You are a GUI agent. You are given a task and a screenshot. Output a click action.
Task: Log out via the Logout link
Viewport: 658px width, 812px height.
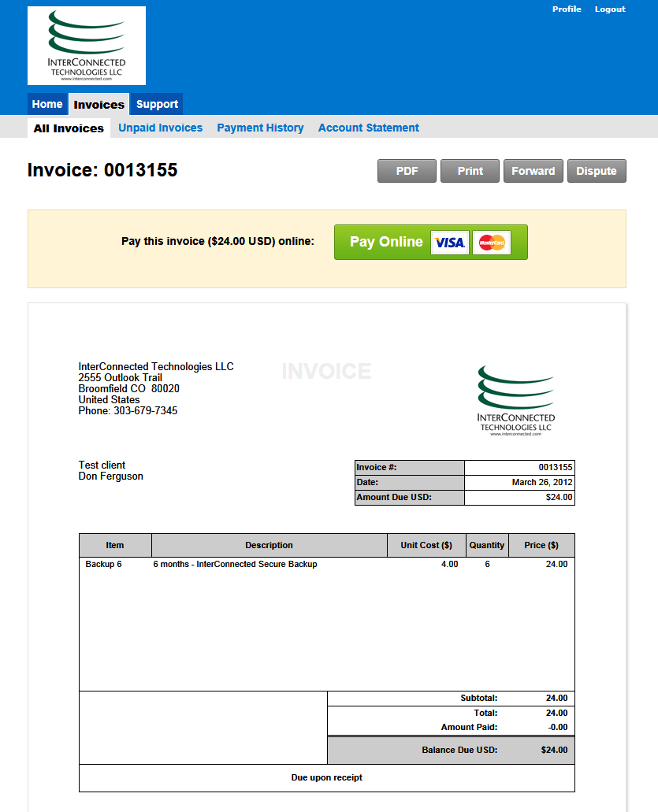coord(610,9)
